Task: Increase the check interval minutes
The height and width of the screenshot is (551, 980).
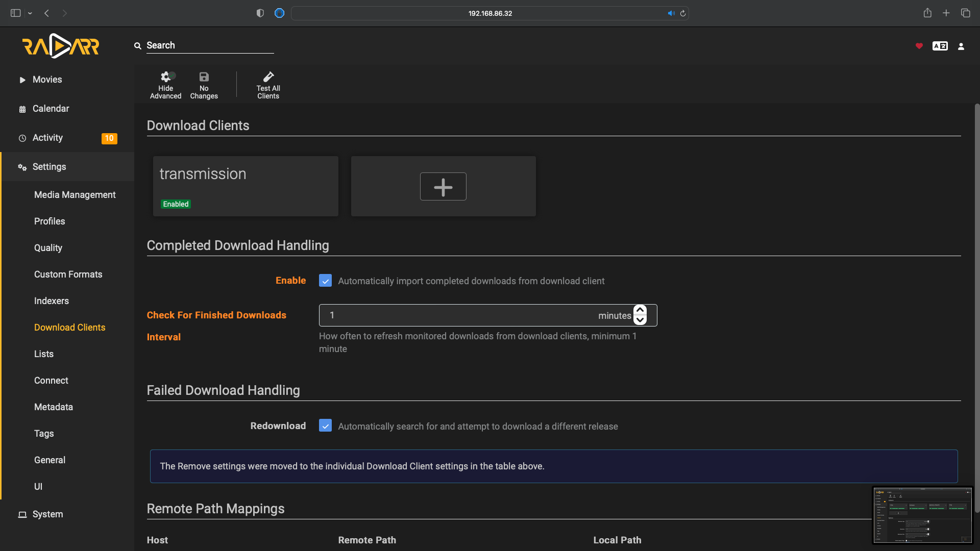Action: [x=640, y=310]
